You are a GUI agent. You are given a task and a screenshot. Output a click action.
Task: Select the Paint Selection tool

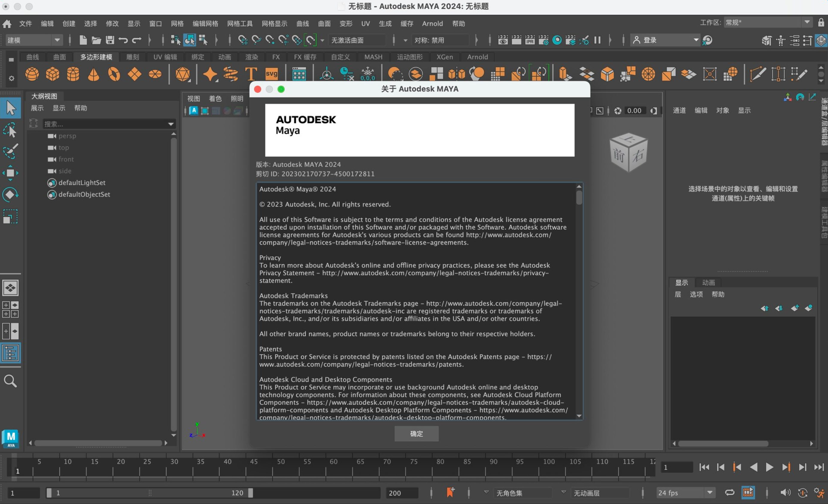point(10,151)
